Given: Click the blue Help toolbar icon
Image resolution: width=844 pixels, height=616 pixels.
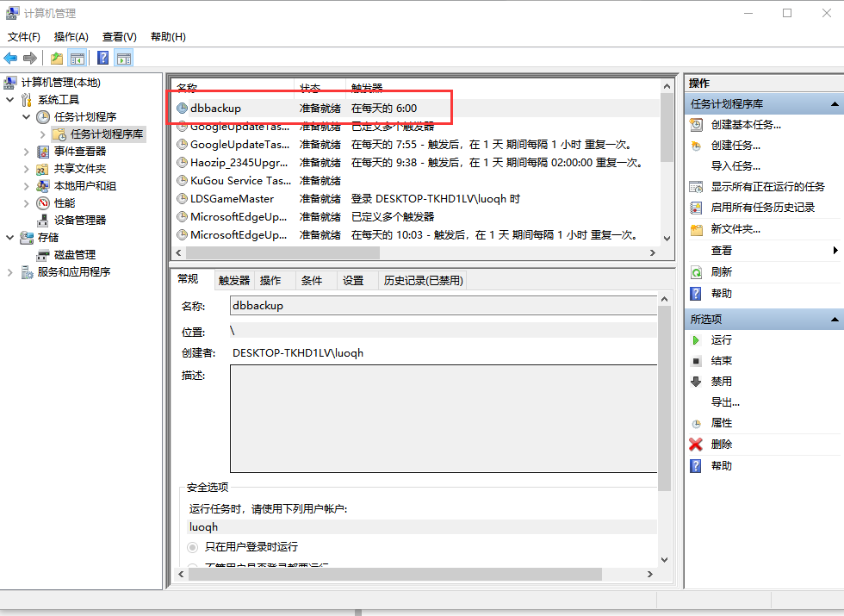Looking at the screenshot, I should (x=102, y=59).
